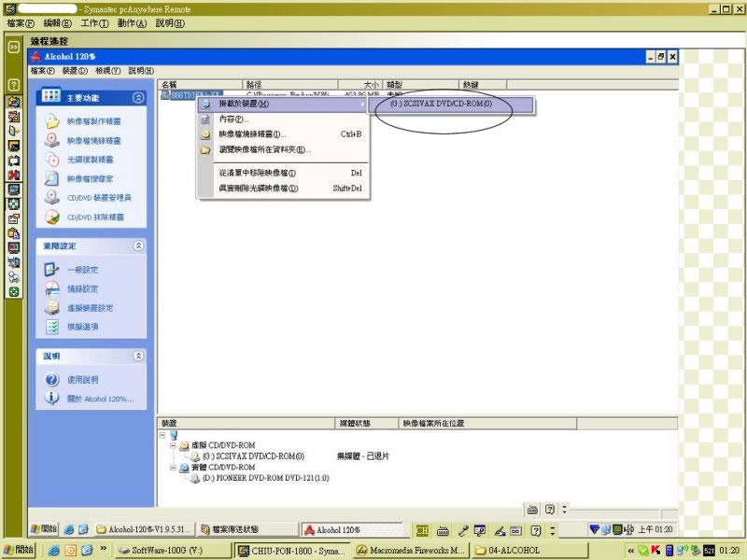Open the remote 開始 Start button

[44, 529]
